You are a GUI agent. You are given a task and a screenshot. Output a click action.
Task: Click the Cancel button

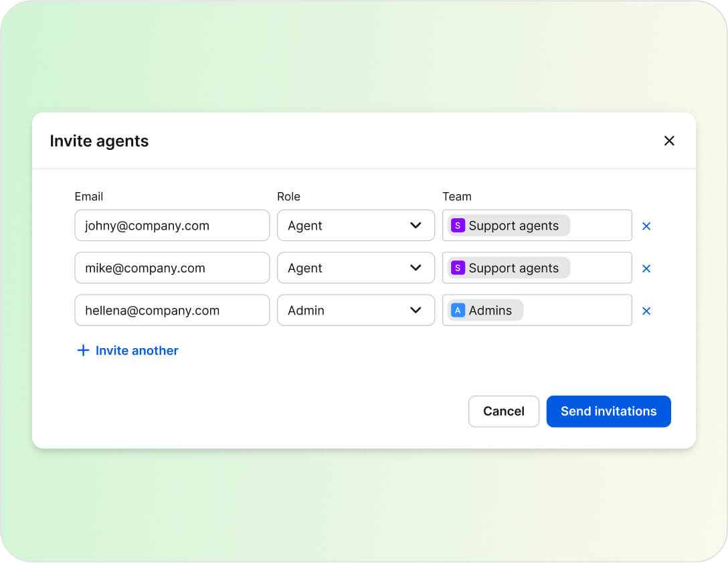(504, 411)
